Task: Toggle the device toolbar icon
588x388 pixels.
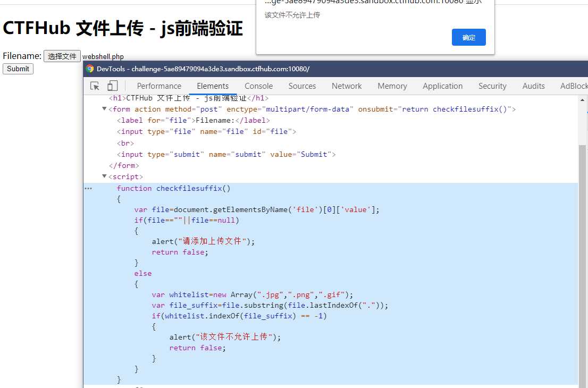Action: 113,86
